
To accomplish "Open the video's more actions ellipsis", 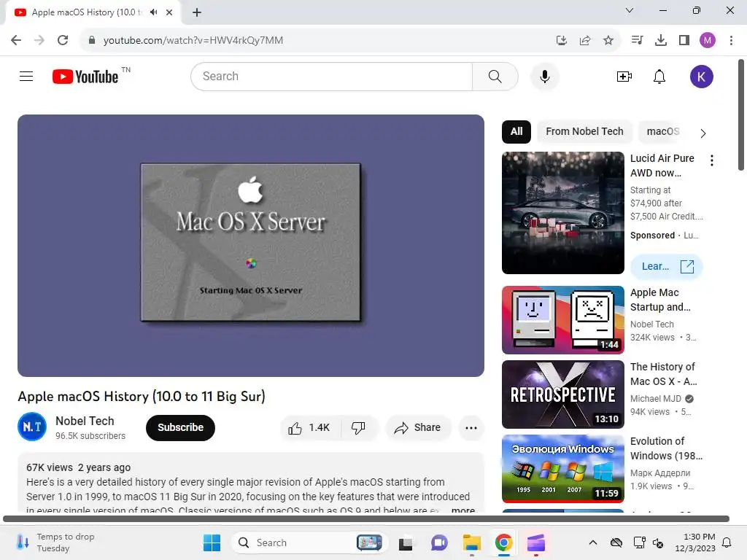I will click(471, 427).
